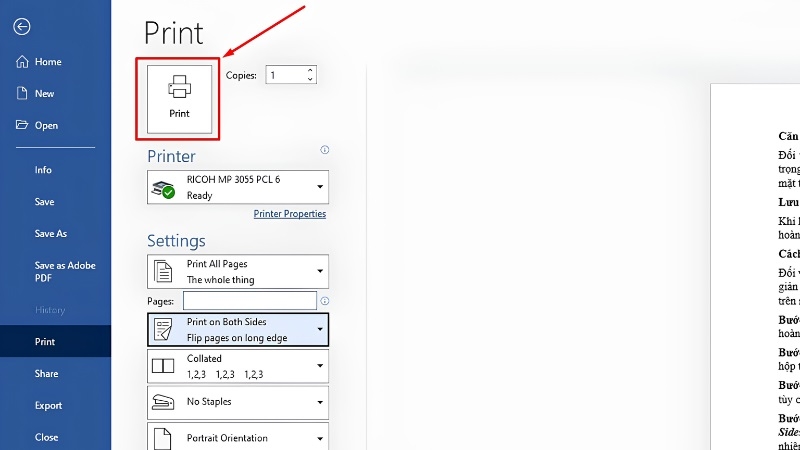This screenshot has width=800, height=450.
Task: Click the document preview page
Action: click(755, 267)
